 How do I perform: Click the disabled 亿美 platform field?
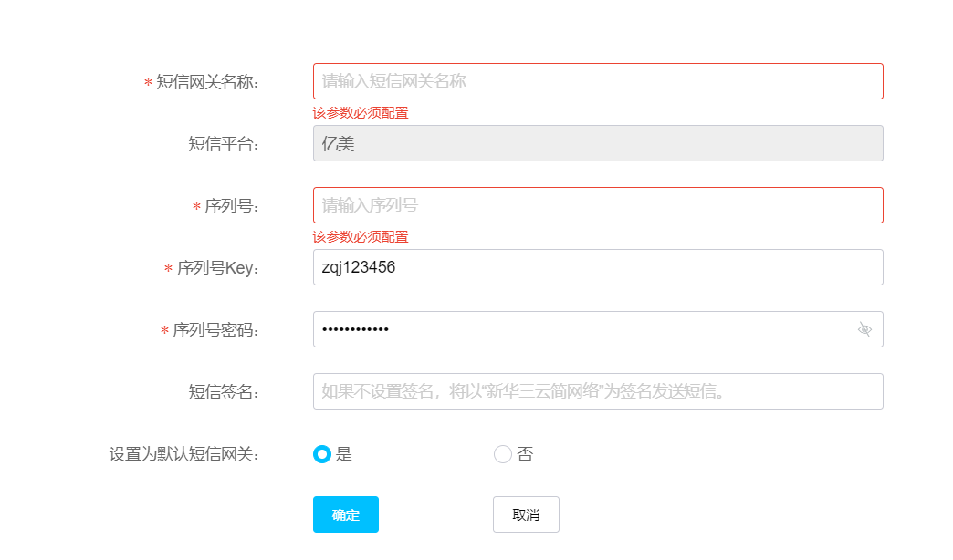click(598, 143)
